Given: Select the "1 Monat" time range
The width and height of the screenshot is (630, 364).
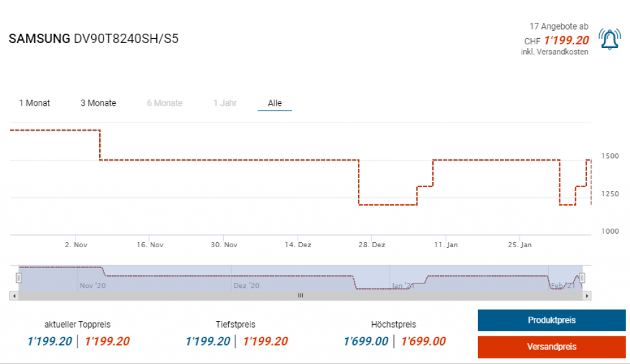Looking at the screenshot, I should coord(34,103).
